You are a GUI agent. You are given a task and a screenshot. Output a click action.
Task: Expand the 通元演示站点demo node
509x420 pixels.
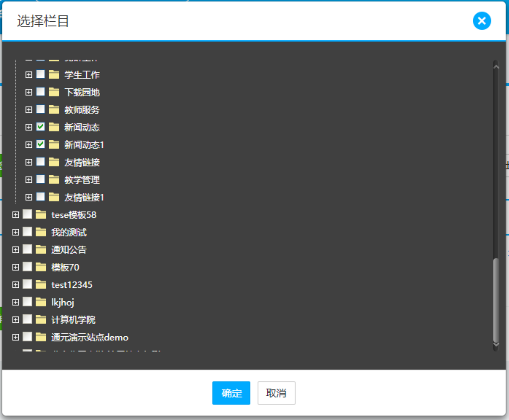point(16,337)
